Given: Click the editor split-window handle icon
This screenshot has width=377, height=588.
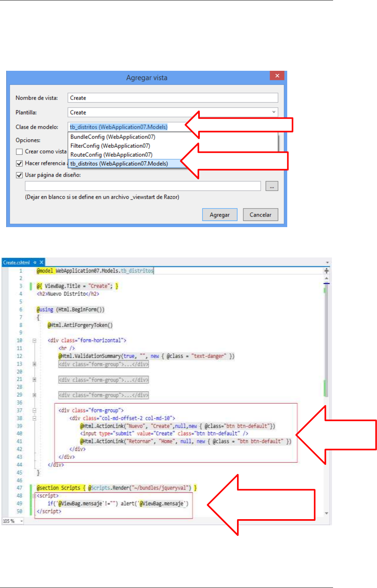Looking at the screenshot, I should point(326,270).
